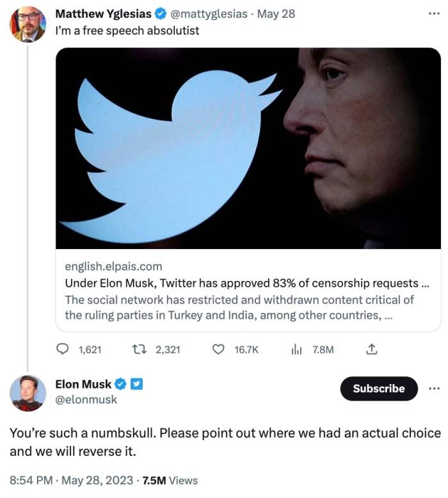Retweet the Matthew Yglesias post
Screen dimensions: 448x498
(x=140, y=349)
